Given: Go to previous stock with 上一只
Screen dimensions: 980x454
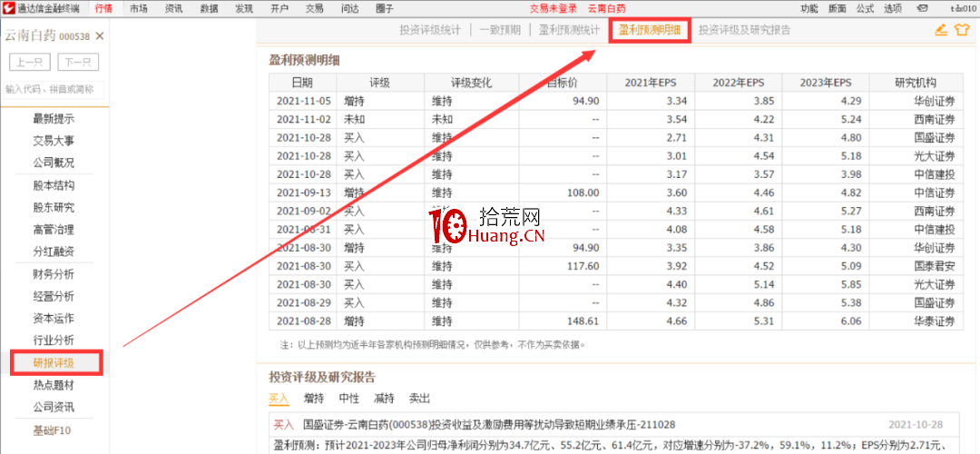Looking at the screenshot, I should pos(29,63).
